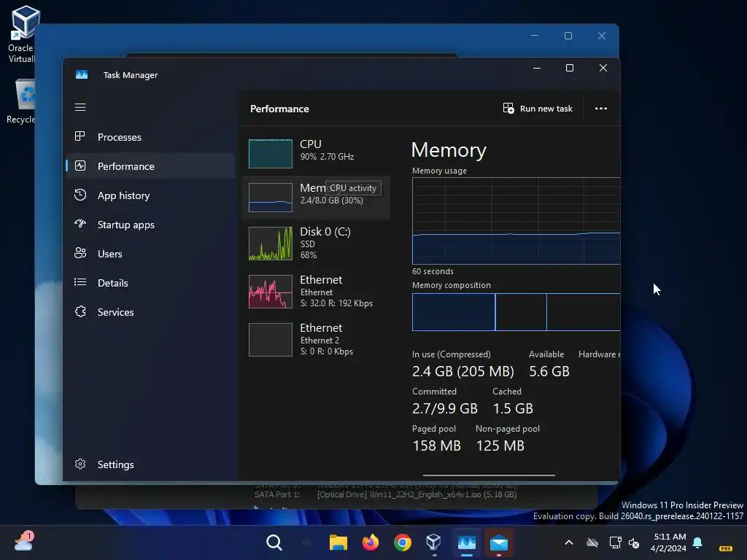Click the "125 MB" non-paged pool value
Viewport: 747px width, 560px height.
click(500, 446)
